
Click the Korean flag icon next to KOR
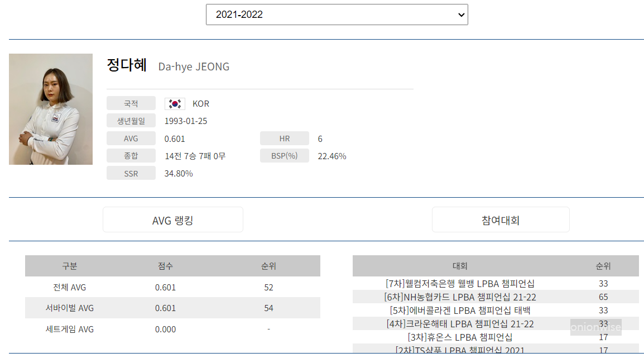(x=174, y=103)
